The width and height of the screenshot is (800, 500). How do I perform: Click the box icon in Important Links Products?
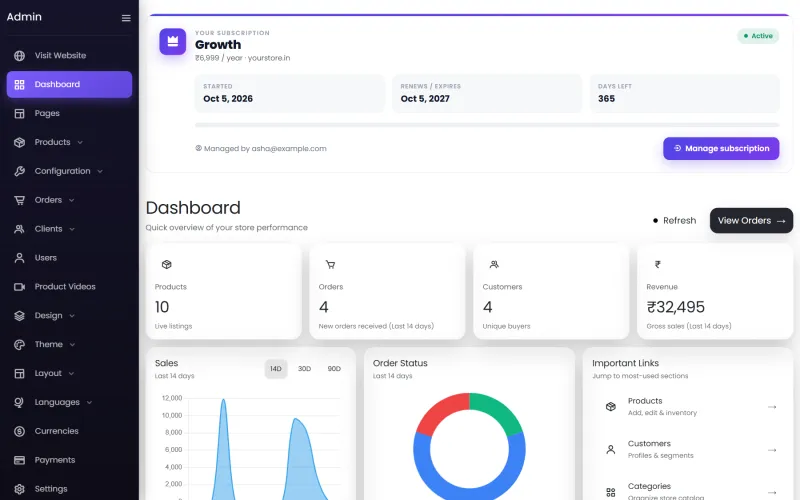[x=611, y=407]
